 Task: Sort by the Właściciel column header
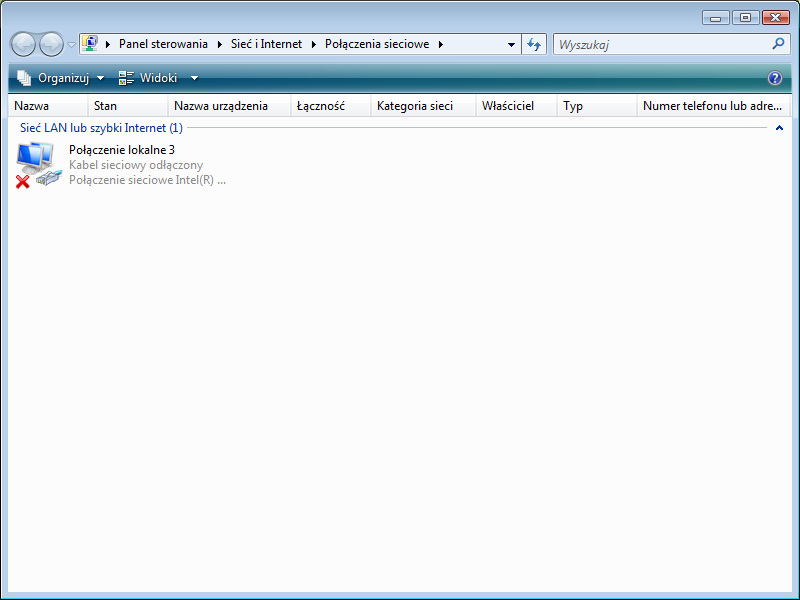[516, 106]
